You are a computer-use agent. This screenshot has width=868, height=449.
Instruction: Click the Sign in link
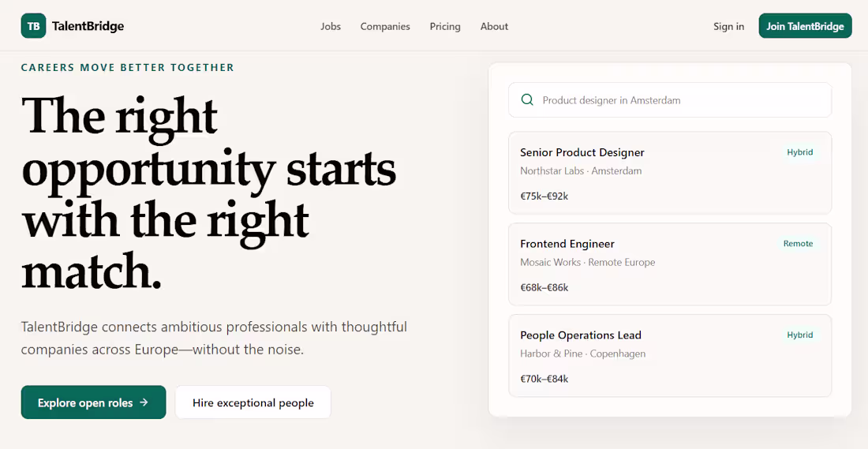(728, 26)
